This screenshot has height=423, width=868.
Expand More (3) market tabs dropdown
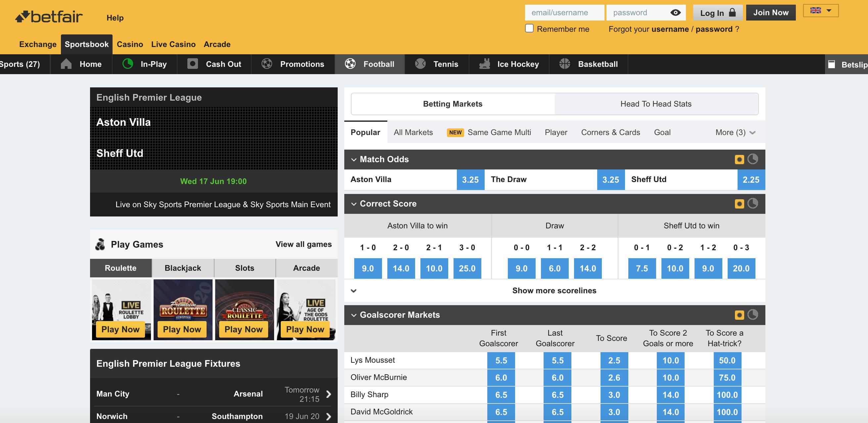click(735, 132)
